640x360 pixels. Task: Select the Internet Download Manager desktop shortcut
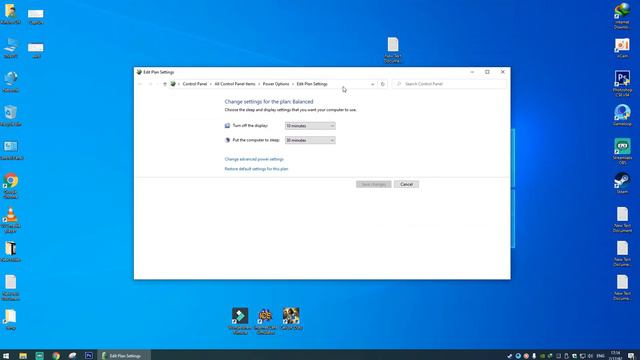point(622,16)
